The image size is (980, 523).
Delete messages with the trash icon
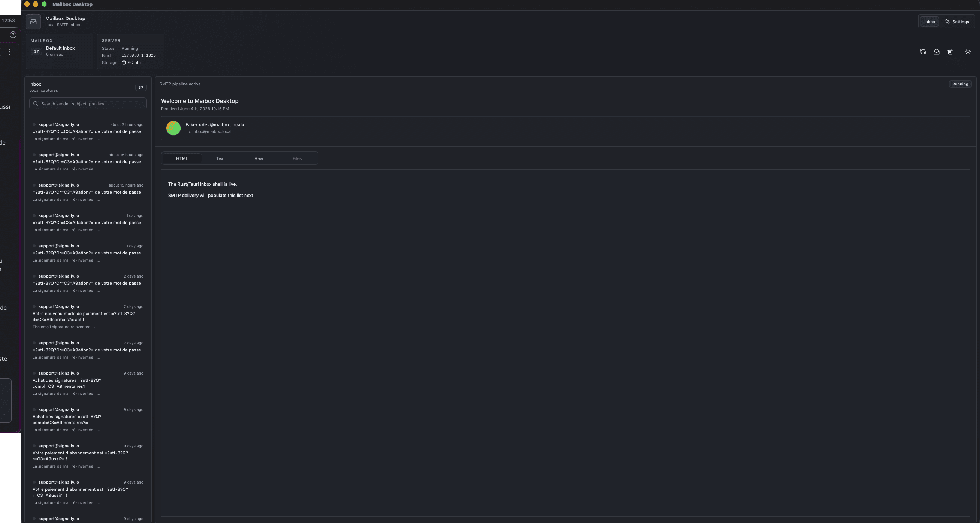point(950,52)
